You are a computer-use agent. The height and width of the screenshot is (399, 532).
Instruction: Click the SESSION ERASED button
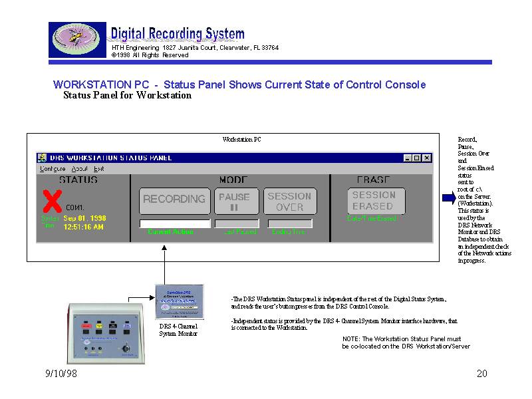373,201
